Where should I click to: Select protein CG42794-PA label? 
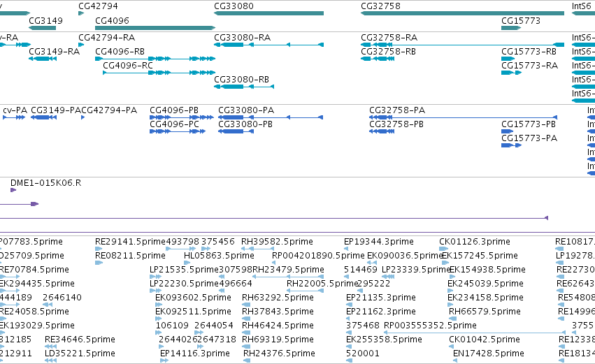[x=109, y=110]
